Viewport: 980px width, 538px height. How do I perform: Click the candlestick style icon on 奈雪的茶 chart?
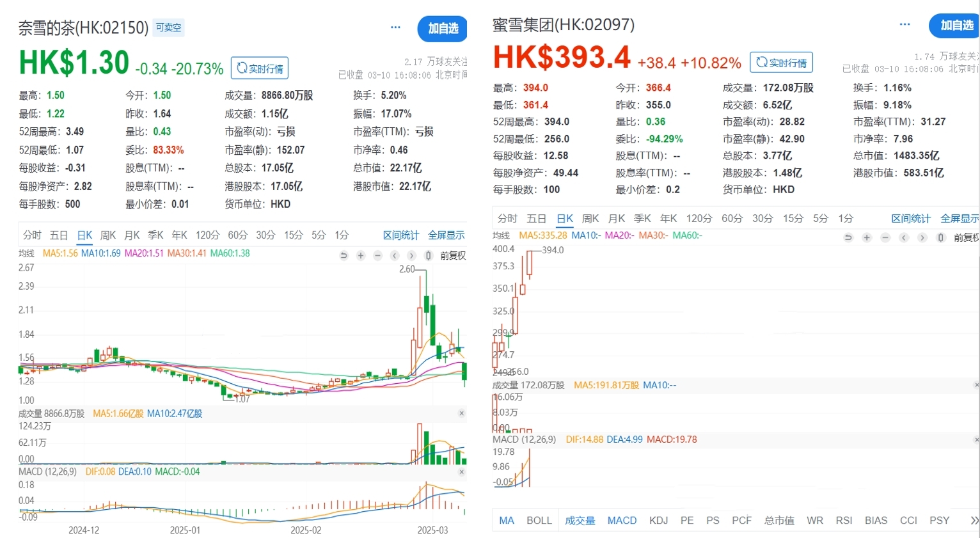click(429, 255)
